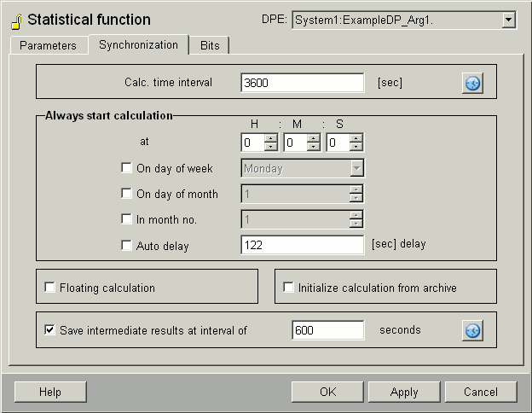
Task: Click the statistical function title icon
Action: click(x=15, y=20)
